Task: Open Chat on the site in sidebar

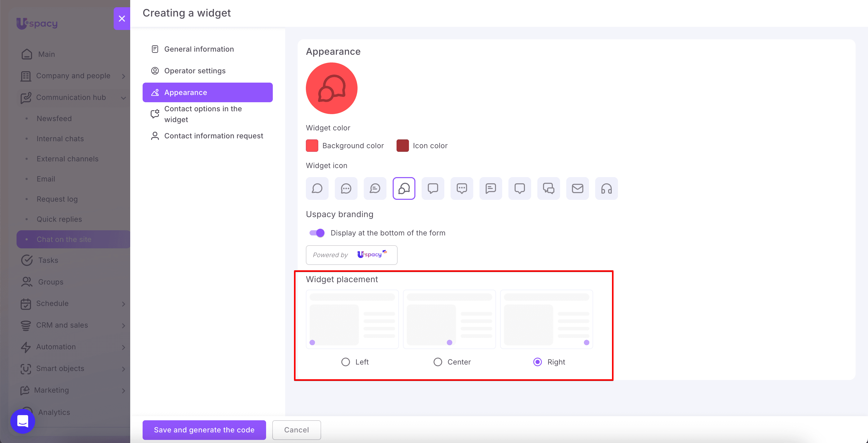Action: pyautogui.click(x=73, y=239)
